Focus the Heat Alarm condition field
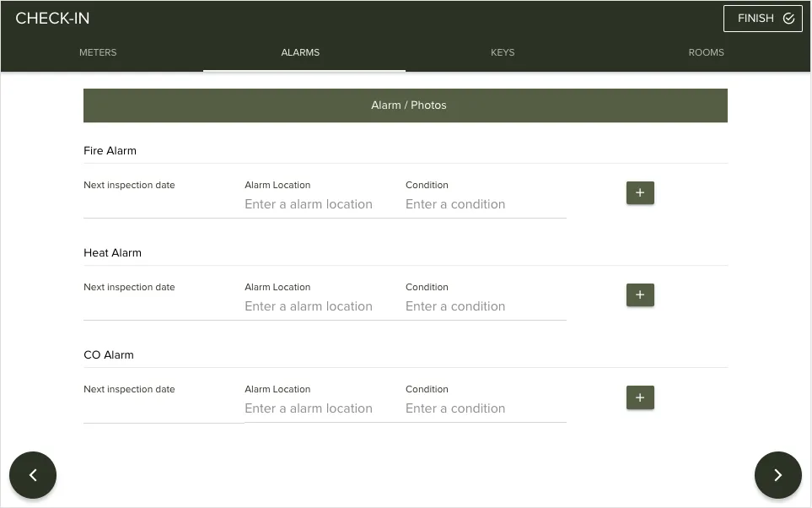The width and height of the screenshot is (812, 508). point(486,306)
